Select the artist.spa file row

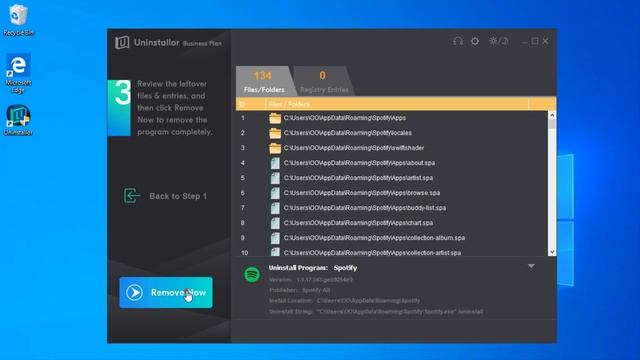[392, 178]
